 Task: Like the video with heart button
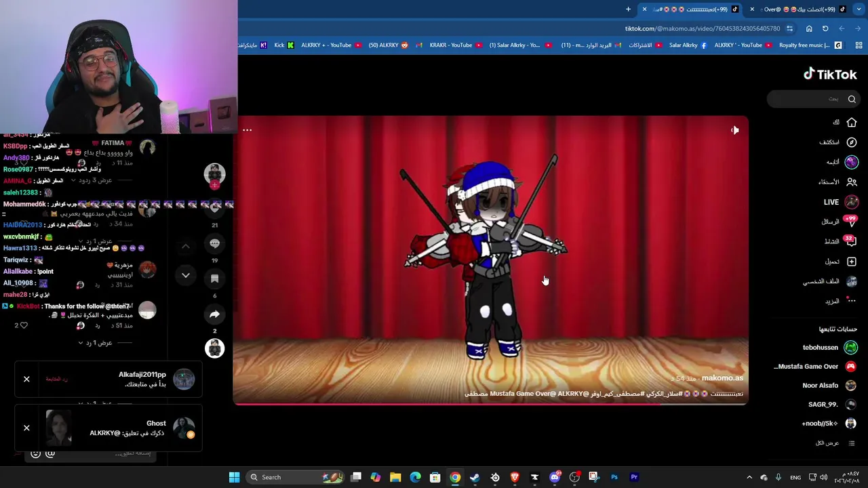click(x=215, y=208)
